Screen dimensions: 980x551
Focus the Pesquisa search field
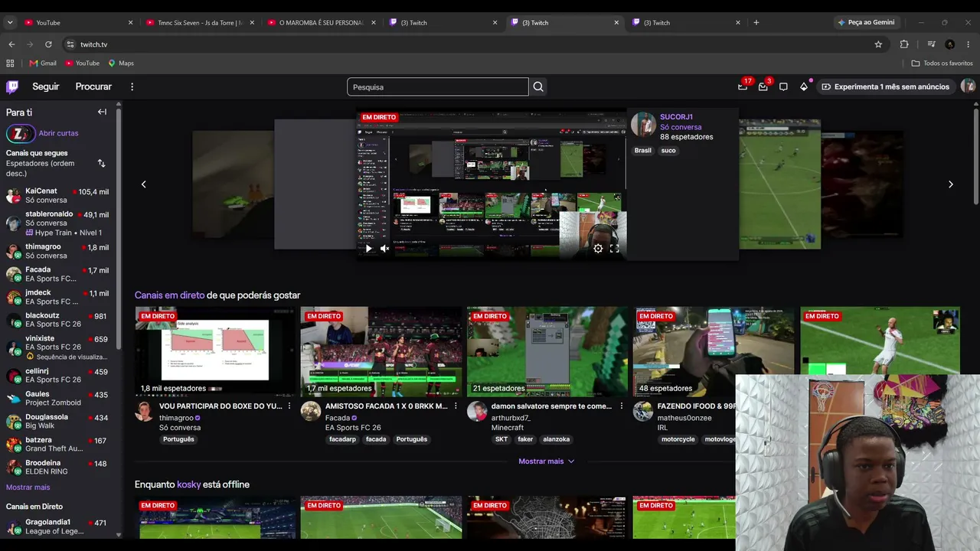[x=438, y=86]
